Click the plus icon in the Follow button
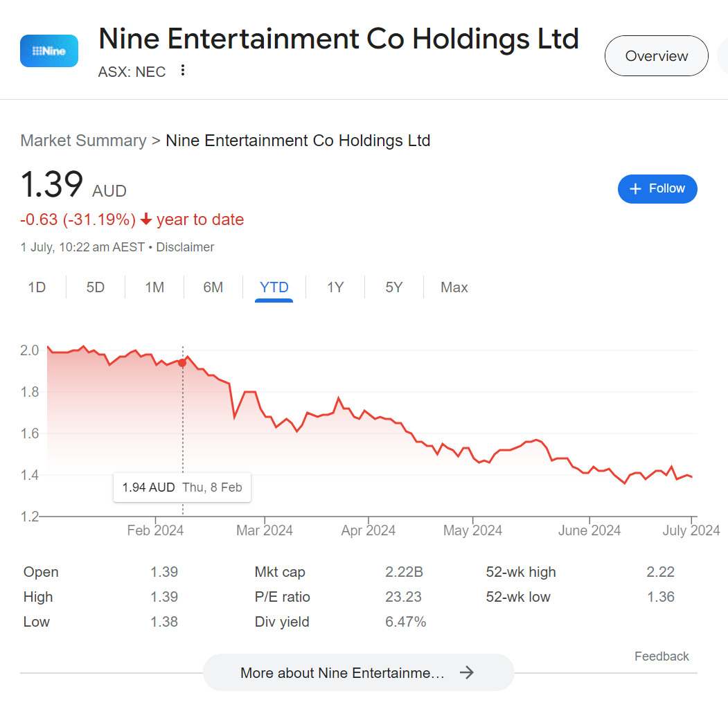This screenshot has width=728, height=707. 635,189
